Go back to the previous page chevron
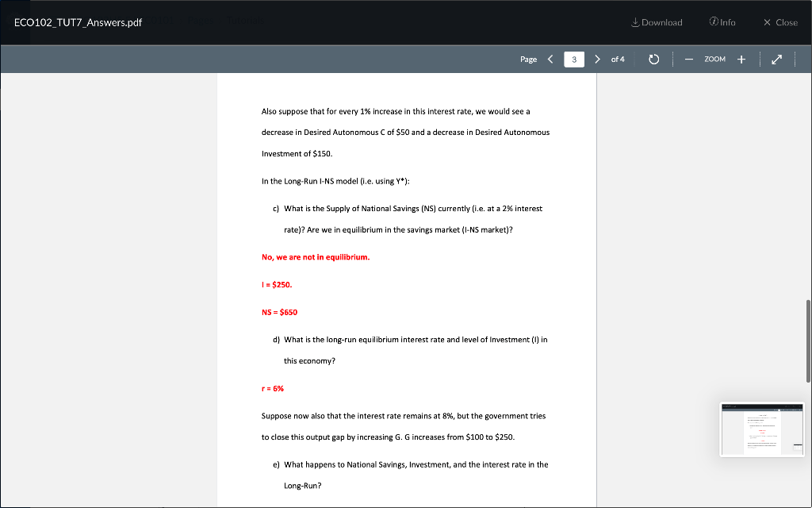Image resolution: width=812 pixels, height=508 pixels. [550, 59]
